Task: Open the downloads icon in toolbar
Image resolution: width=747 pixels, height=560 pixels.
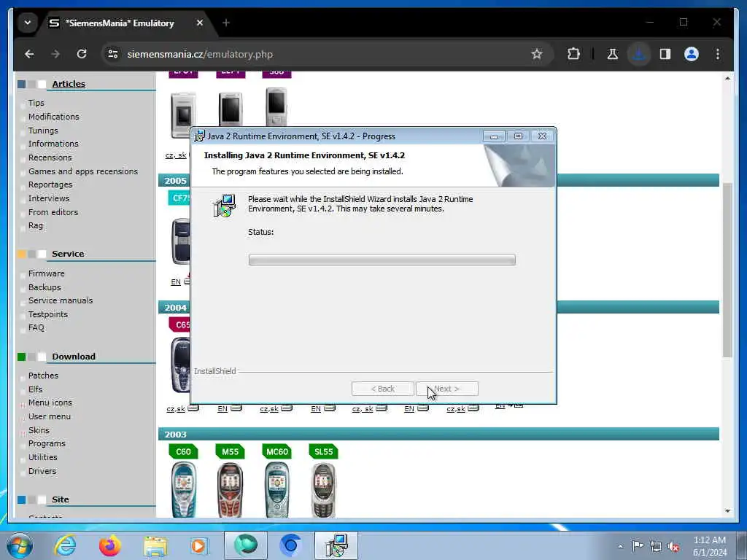Action: (639, 54)
